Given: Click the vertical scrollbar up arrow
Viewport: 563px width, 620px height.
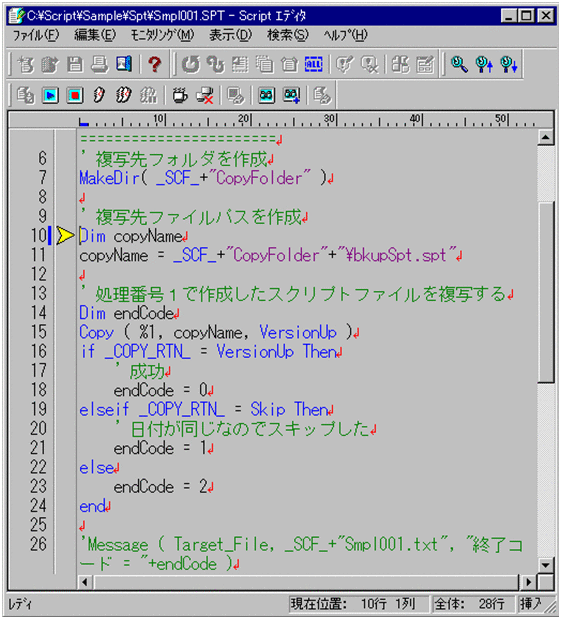Looking at the screenshot, I should point(546,137).
